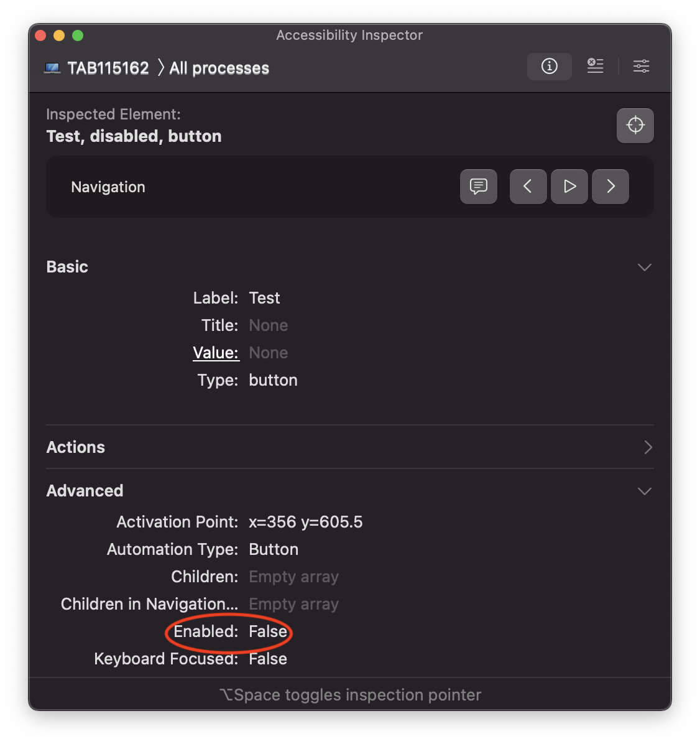Image resolution: width=700 pixels, height=744 pixels.
Task: Click the Test label value
Action: pos(264,298)
